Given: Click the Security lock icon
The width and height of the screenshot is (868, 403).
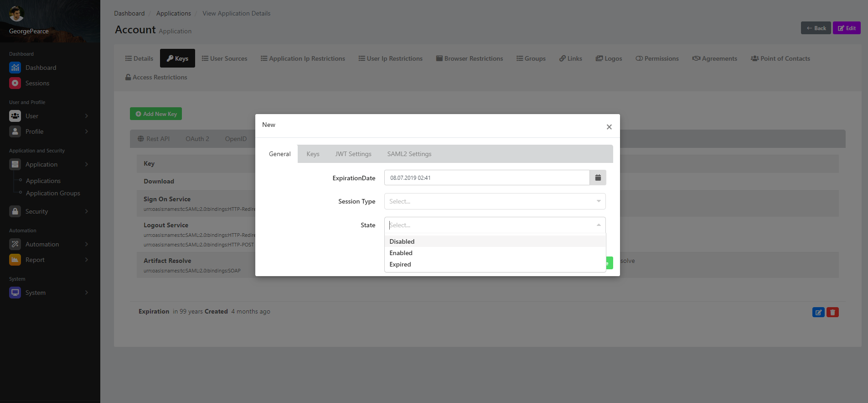Looking at the screenshot, I should pos(15,211).
